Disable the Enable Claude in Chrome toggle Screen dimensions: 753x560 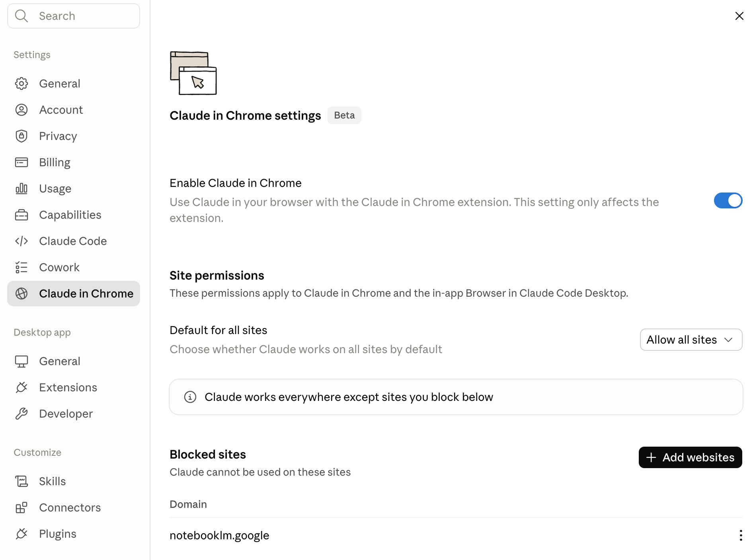pyautogui.click(x=728, y=200)
